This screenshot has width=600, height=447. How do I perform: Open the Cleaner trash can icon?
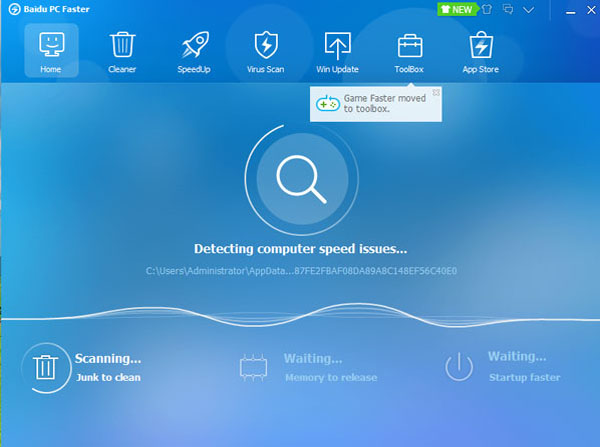click(122, 48)
